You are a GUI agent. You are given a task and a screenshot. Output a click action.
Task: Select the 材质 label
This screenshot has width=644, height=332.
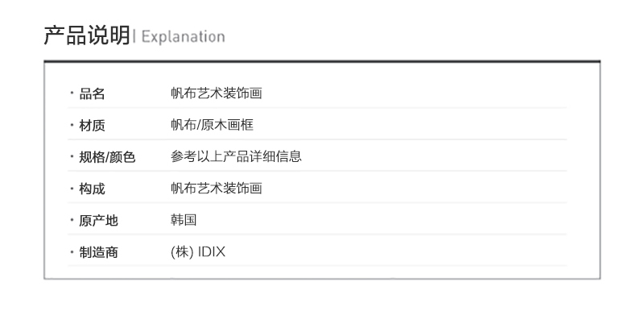[92, 126]
